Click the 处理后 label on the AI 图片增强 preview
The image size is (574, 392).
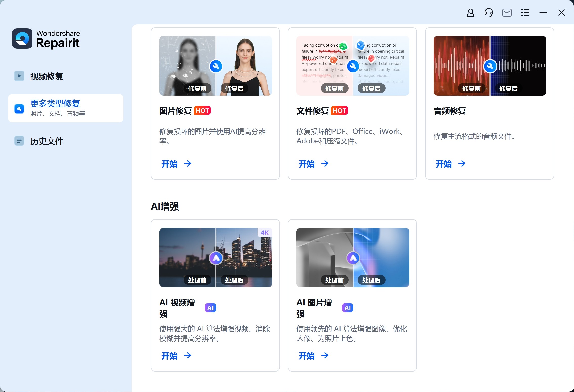(x=371, y=280)
